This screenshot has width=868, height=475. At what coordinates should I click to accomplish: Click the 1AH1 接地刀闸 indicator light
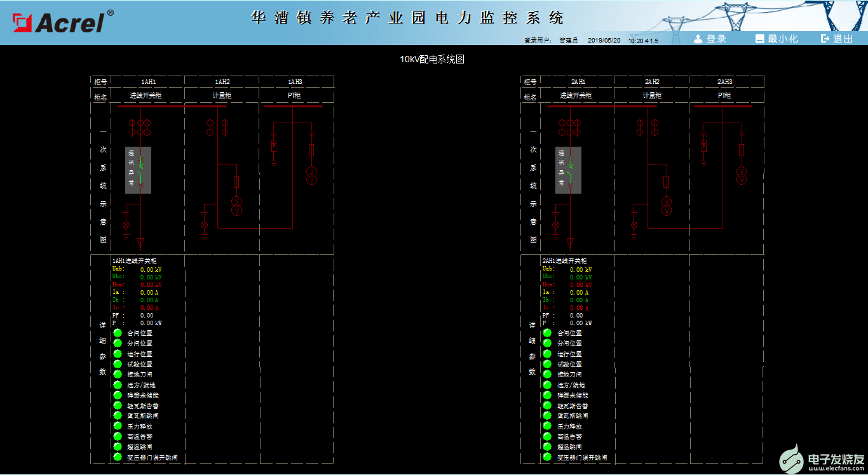[x=118, y=374]
